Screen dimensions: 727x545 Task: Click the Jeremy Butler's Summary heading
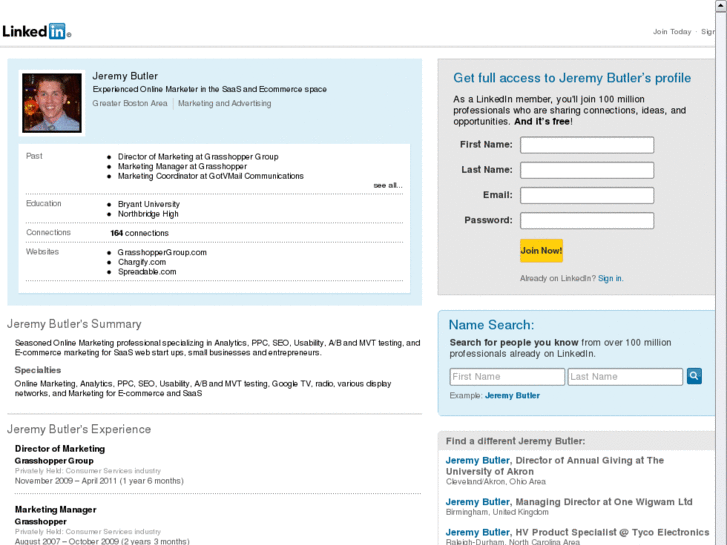[74, 324]
